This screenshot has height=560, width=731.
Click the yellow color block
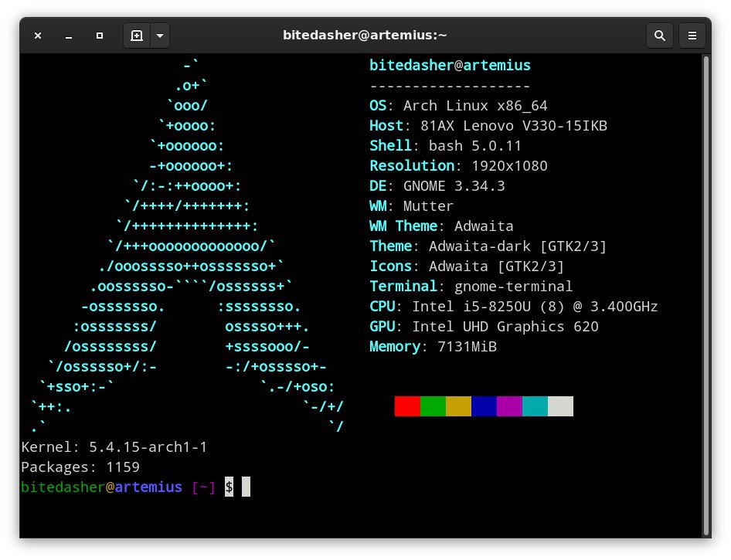coord(459,406)
